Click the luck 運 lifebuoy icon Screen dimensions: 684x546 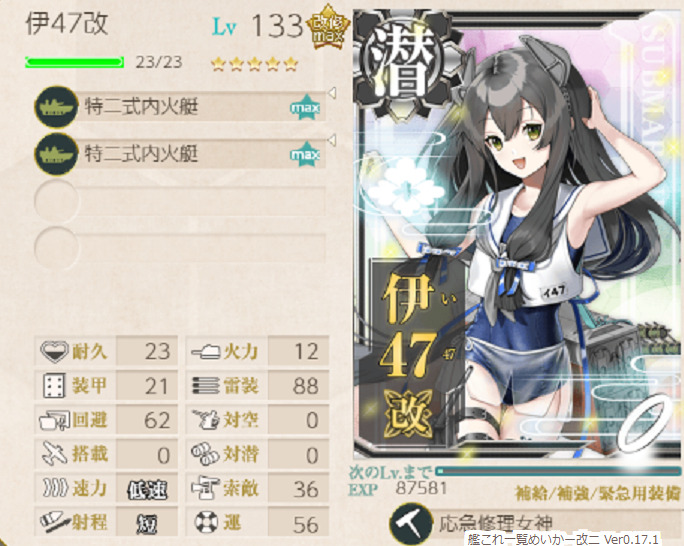(x=205, y=522)
